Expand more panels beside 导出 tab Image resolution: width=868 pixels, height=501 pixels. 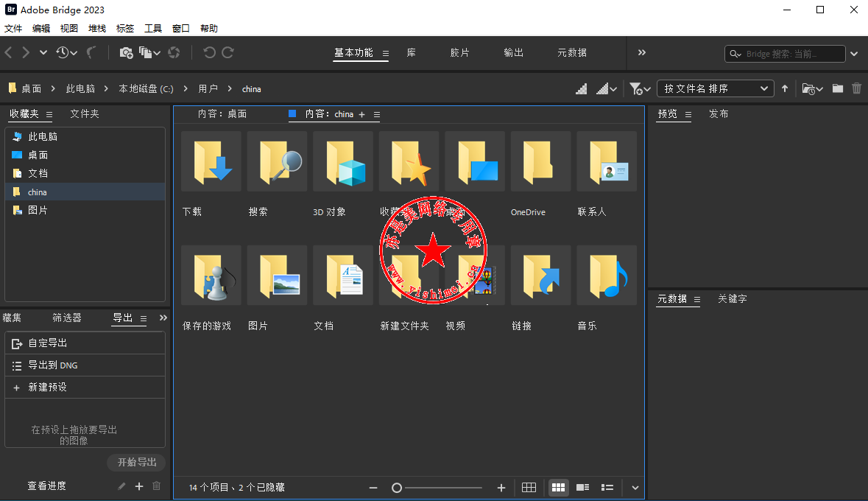click(x=163, y=318)
